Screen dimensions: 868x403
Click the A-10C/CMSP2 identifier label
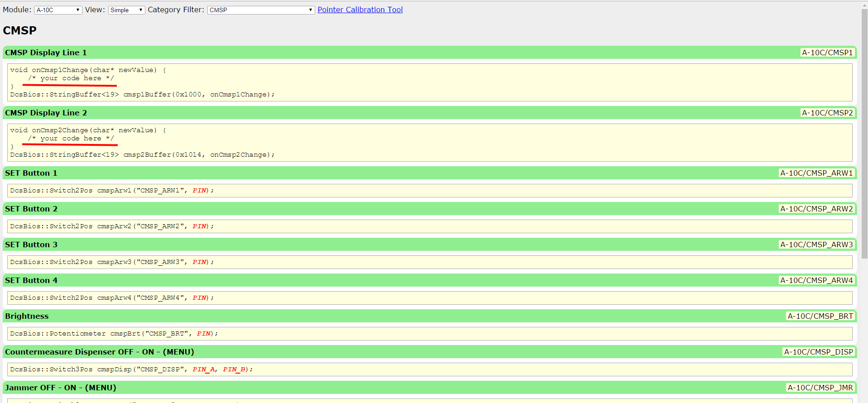click(x=827, y=113)
